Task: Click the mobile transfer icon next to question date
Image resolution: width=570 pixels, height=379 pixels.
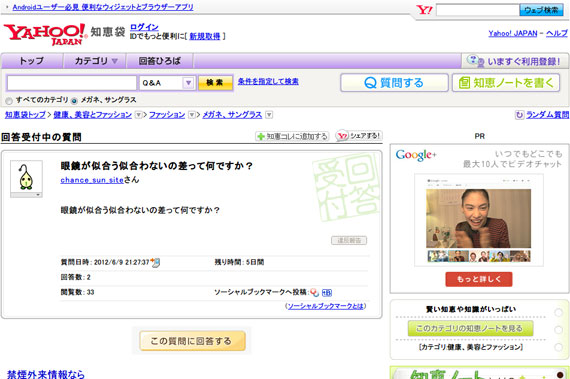Action: coord(156,262)
